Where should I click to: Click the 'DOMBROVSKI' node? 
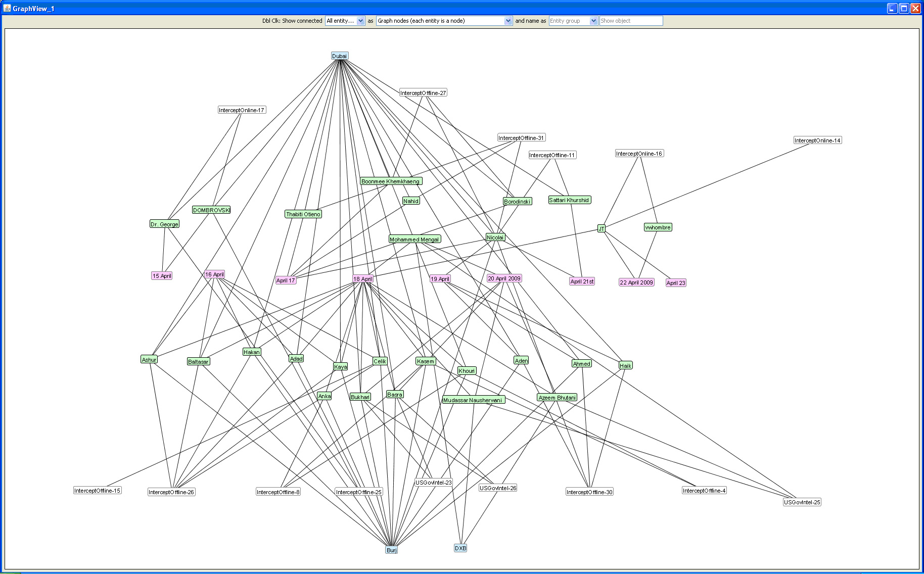click(211, 210)
